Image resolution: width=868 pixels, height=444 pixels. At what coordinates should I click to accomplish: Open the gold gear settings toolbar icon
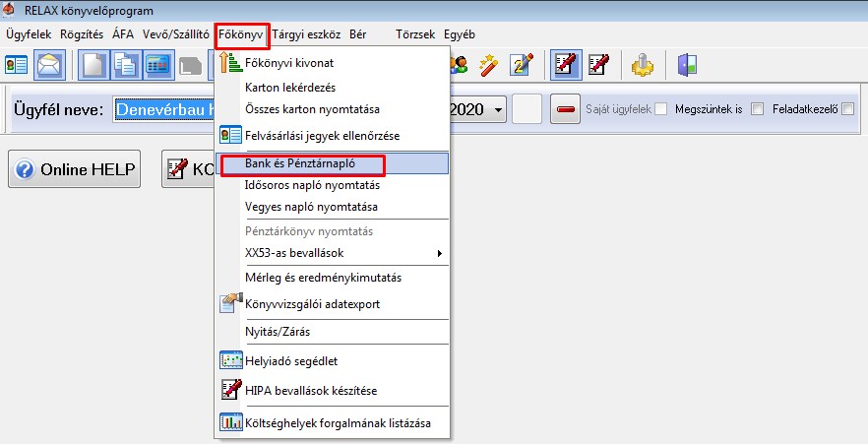[642, 65]
